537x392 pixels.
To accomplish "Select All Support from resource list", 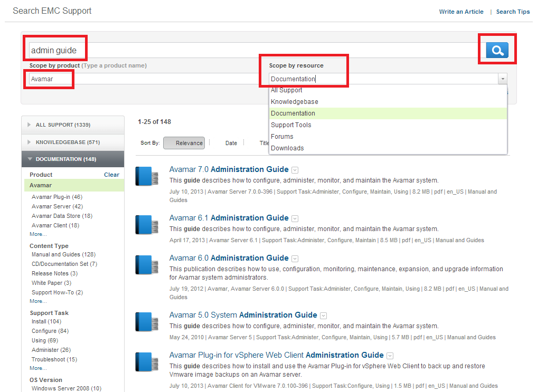I will 388,90.
